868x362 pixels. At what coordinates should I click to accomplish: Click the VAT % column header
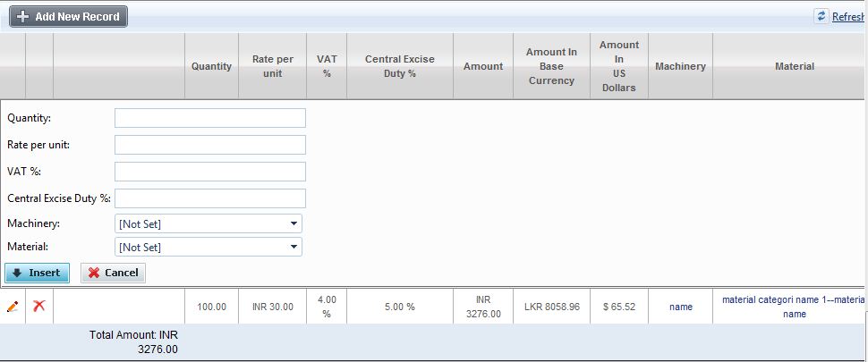tap(327, 66)
